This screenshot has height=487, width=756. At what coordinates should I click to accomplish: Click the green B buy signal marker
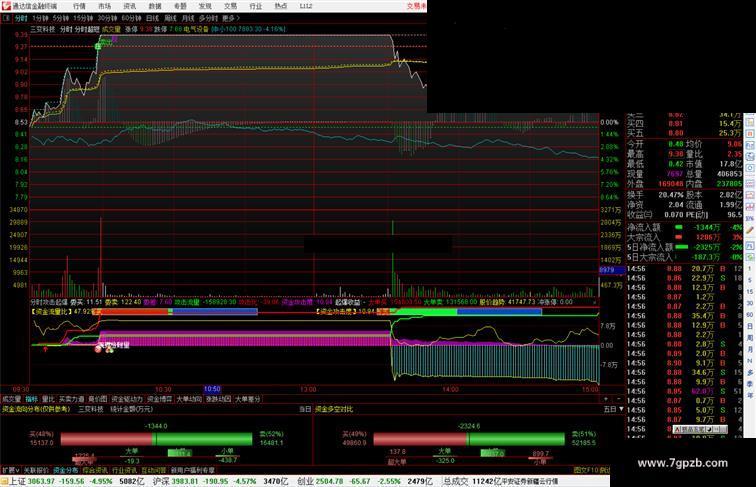(98, 47)
